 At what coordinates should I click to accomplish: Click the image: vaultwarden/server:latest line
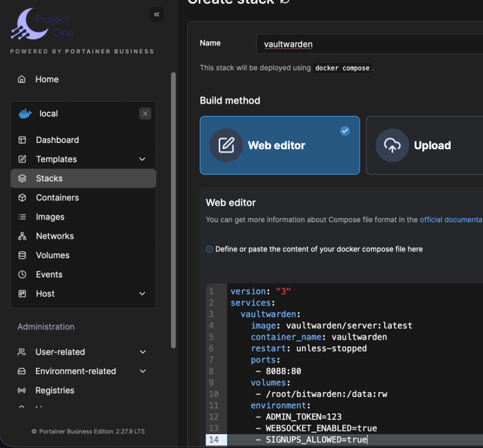(x=331, y=326)
